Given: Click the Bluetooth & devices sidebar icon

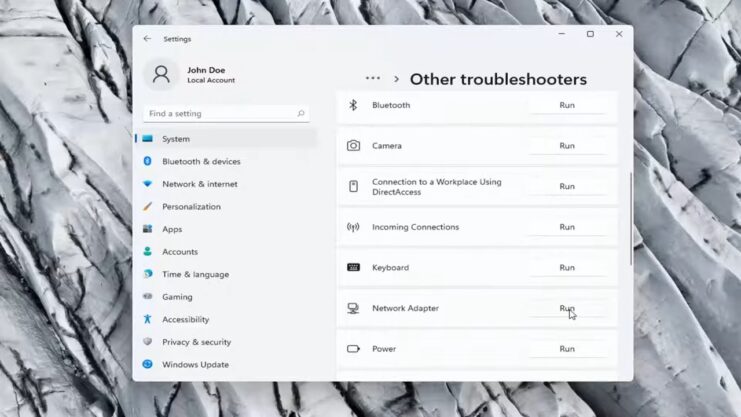Looking at the screenshot, I should tap(147, 161).
